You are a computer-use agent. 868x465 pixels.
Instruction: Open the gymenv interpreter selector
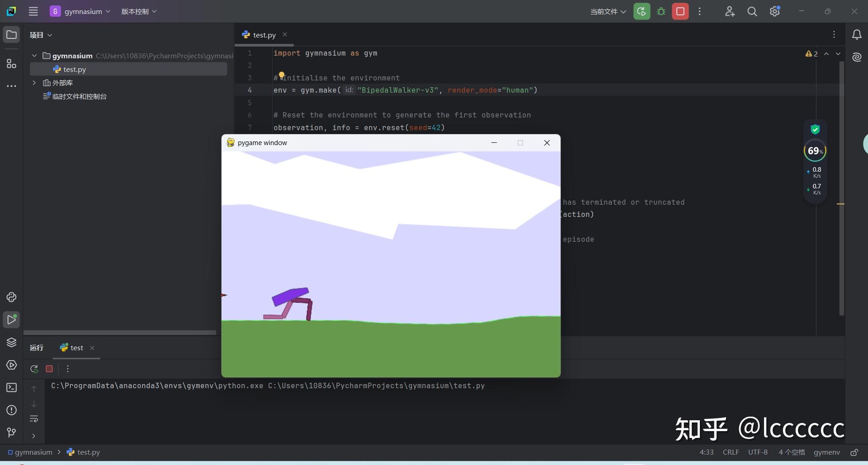tap(826, 452)
